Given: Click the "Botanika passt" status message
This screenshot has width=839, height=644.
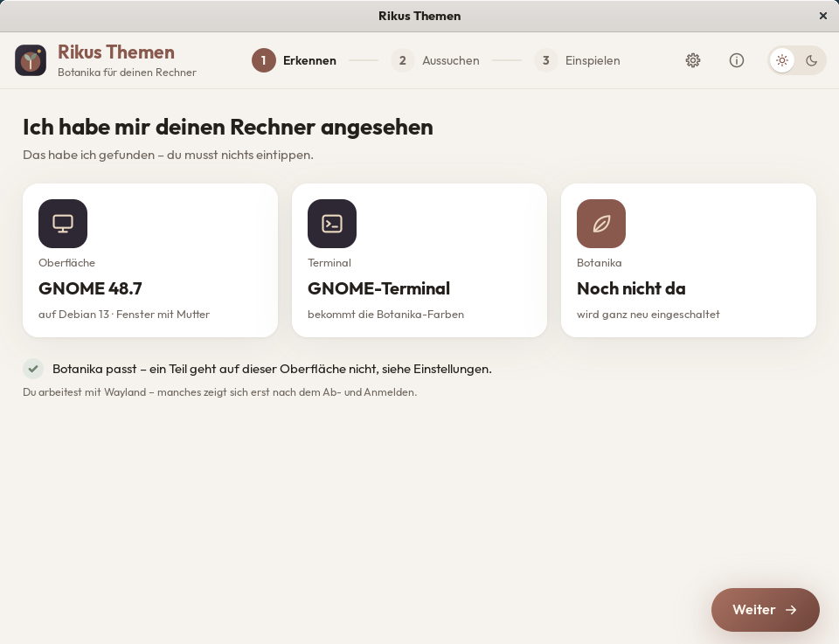Looking at the screenshot, I should click(x=272, y=369).
